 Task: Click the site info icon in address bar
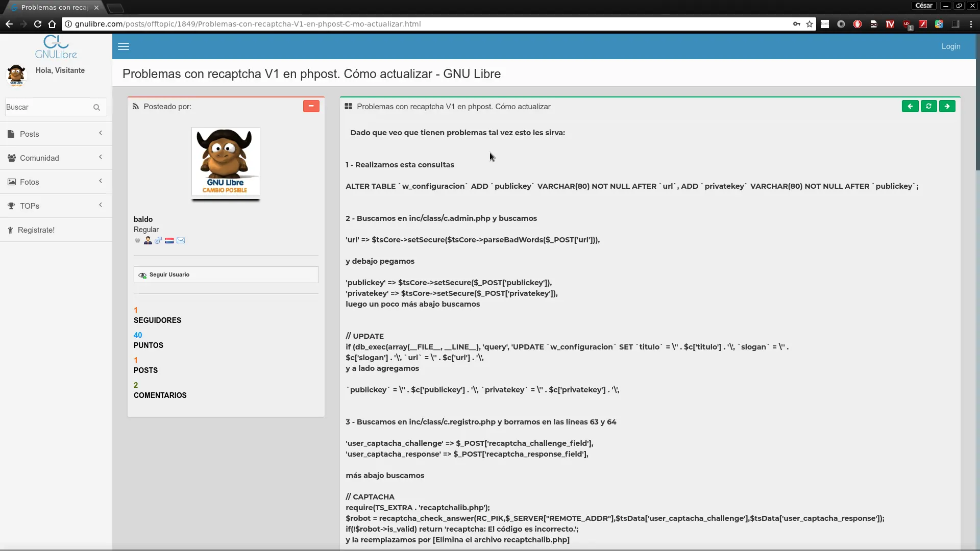click(68, 24)
